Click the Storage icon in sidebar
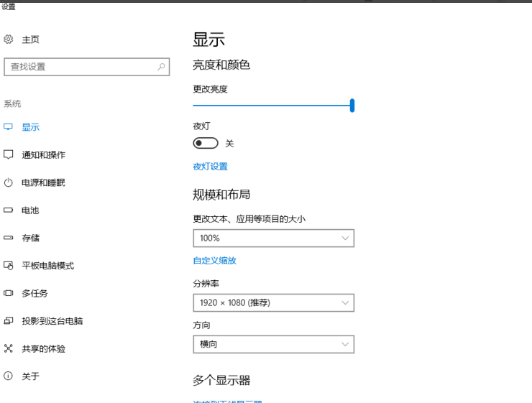This screenshot has width=532, height=403. pyautogui.click(x=9, y=238)
